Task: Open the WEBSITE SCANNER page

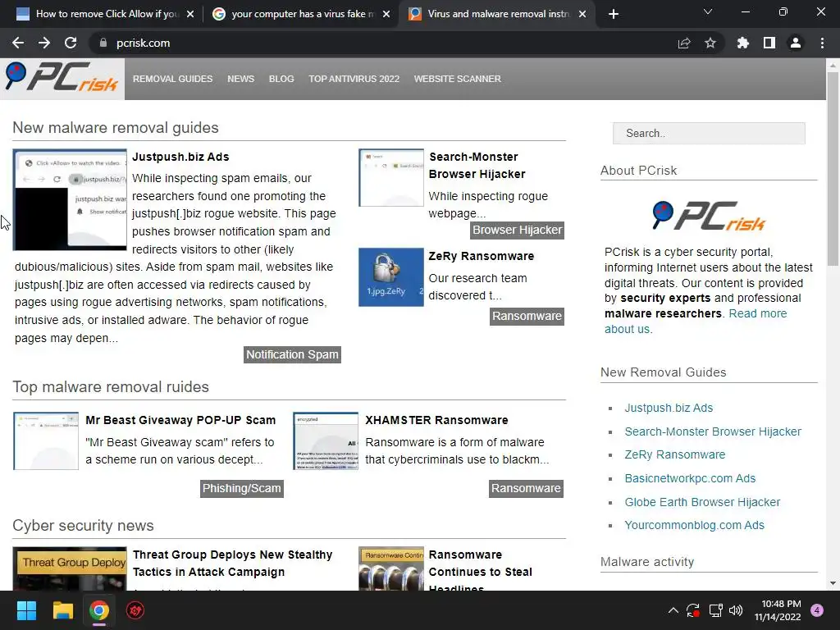Action: click(457, 79)
